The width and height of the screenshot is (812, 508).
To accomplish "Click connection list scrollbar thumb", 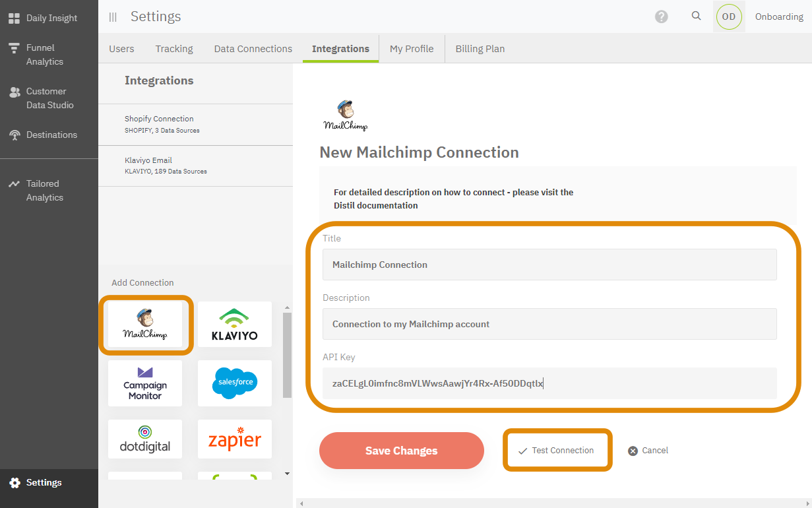I will pyautogui.click(x=287, y=356).
